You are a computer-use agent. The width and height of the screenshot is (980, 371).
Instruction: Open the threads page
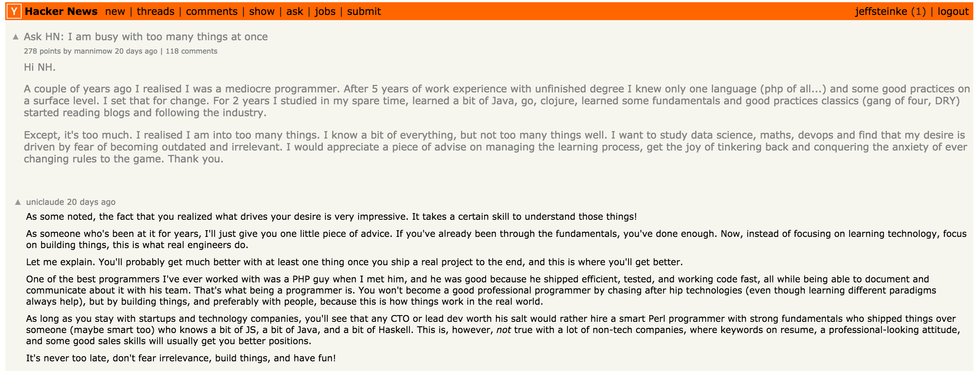[156, 12]
